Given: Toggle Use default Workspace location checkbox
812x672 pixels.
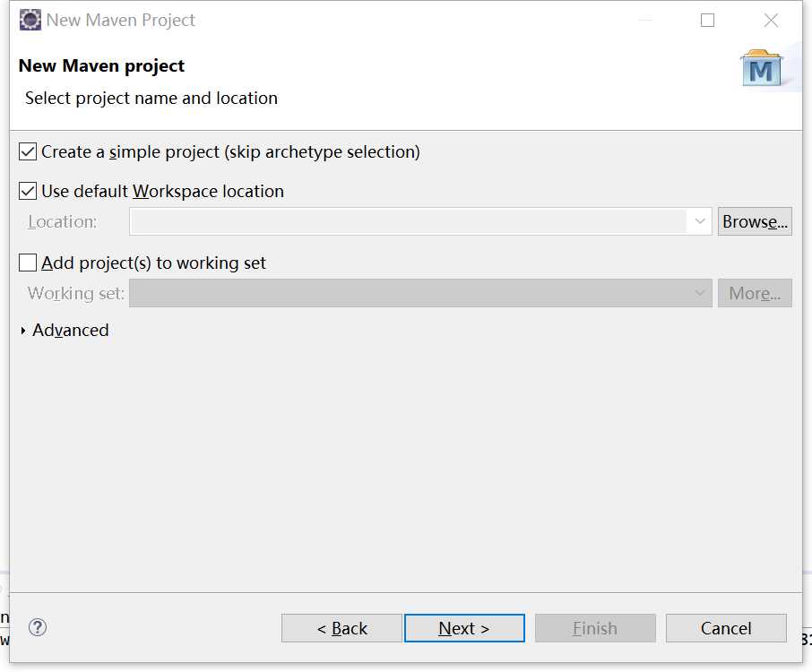Looking at the screenshot, I should tap(28, 191).
